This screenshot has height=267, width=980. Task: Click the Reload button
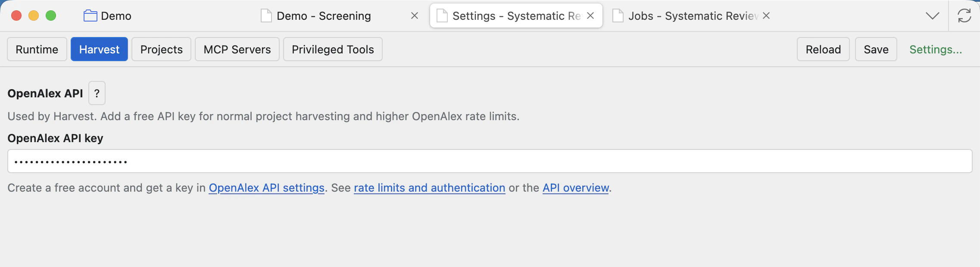(823, 50)
